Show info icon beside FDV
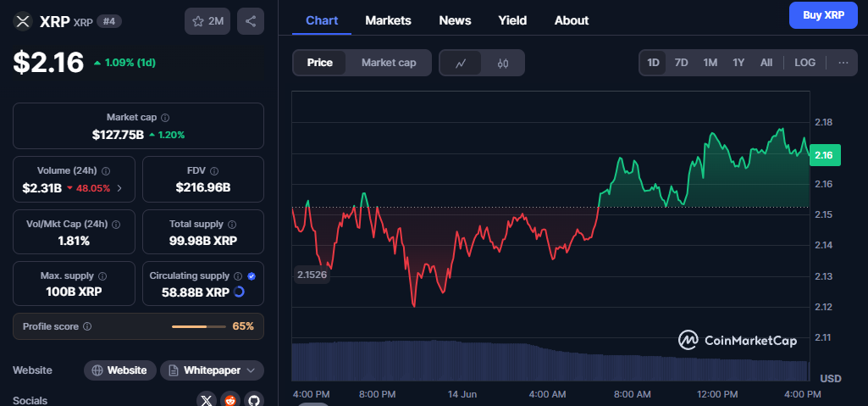868x406 pixels. pos(214,171)
